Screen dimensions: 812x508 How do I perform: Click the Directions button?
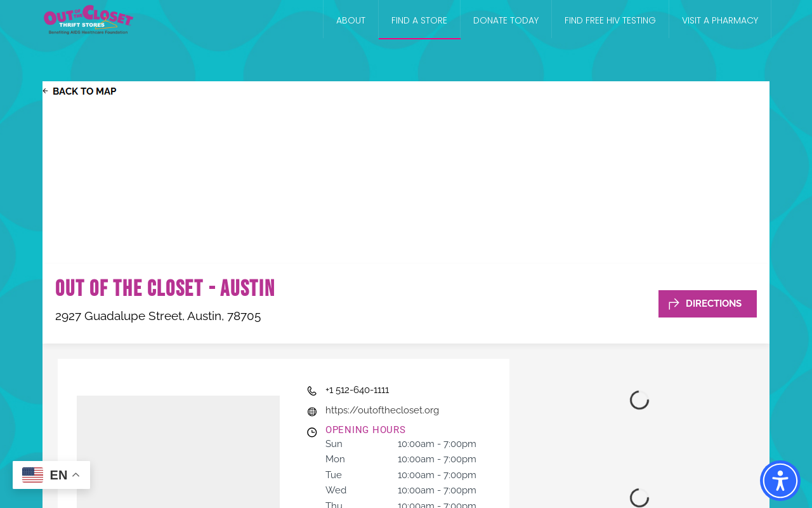(x=707, y=304)
